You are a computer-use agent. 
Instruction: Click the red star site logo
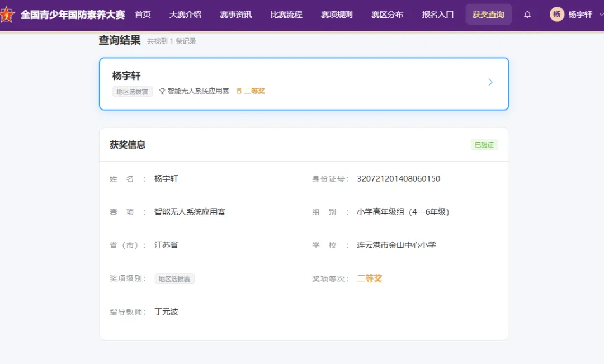(7, 15)
